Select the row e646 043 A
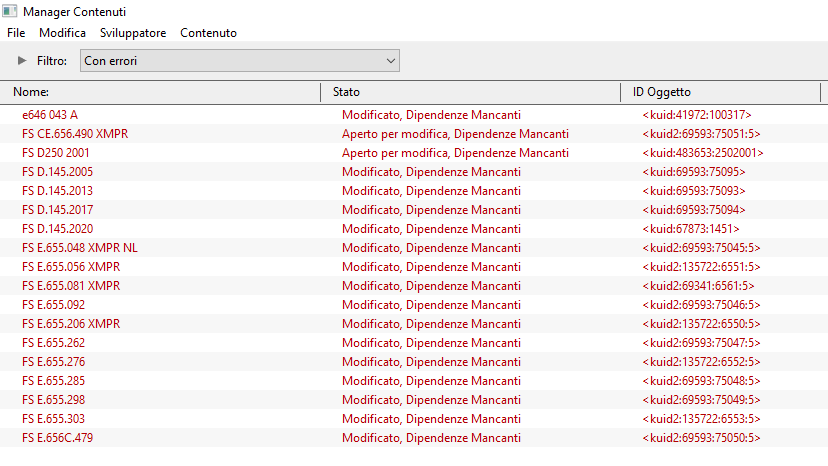 (x=414, y=115)
